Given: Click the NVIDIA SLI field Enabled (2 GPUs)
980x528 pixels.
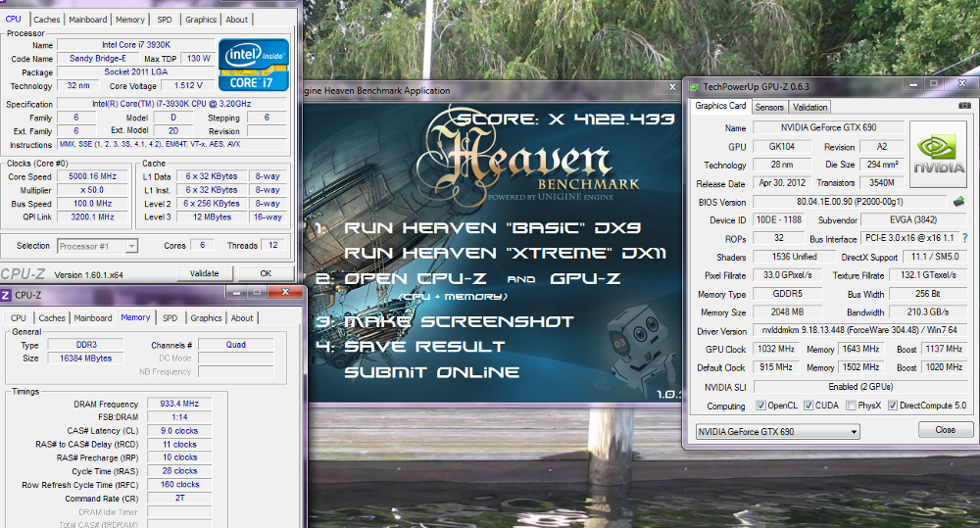Looking at the screenshot, I should 860,387.
